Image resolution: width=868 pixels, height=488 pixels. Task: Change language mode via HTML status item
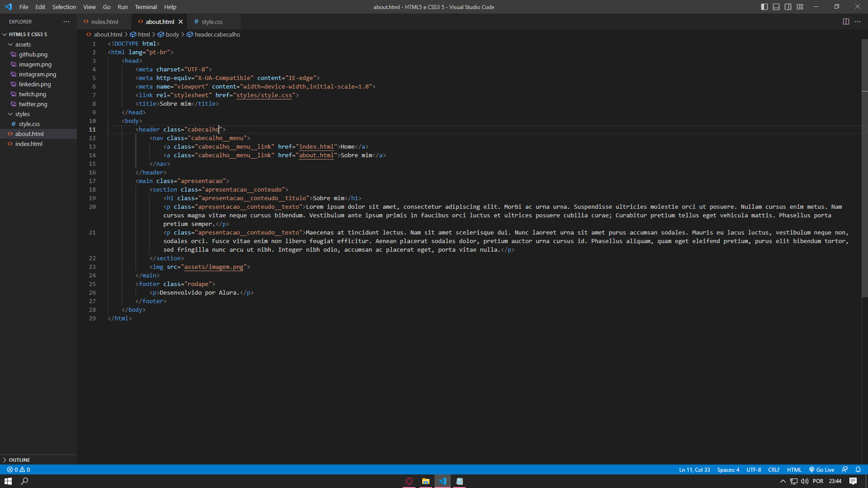point(794,469)
